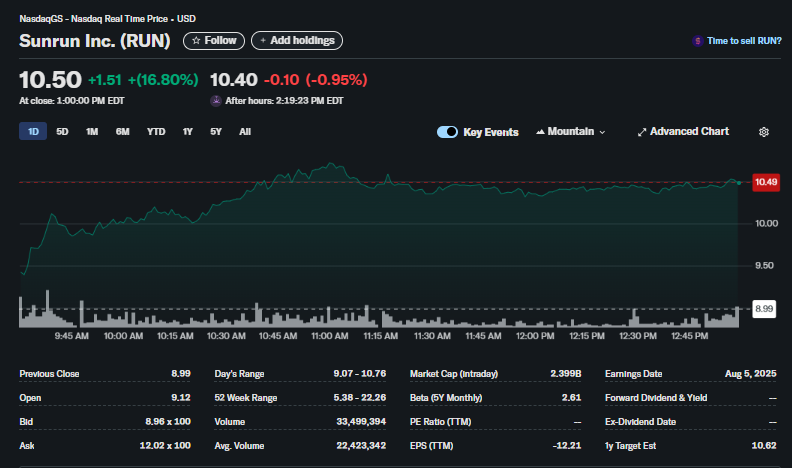Image resolution: width=792 pixels, height=468 pixels.
Task: Select the YTD range tab
Action: pos(156,131)
